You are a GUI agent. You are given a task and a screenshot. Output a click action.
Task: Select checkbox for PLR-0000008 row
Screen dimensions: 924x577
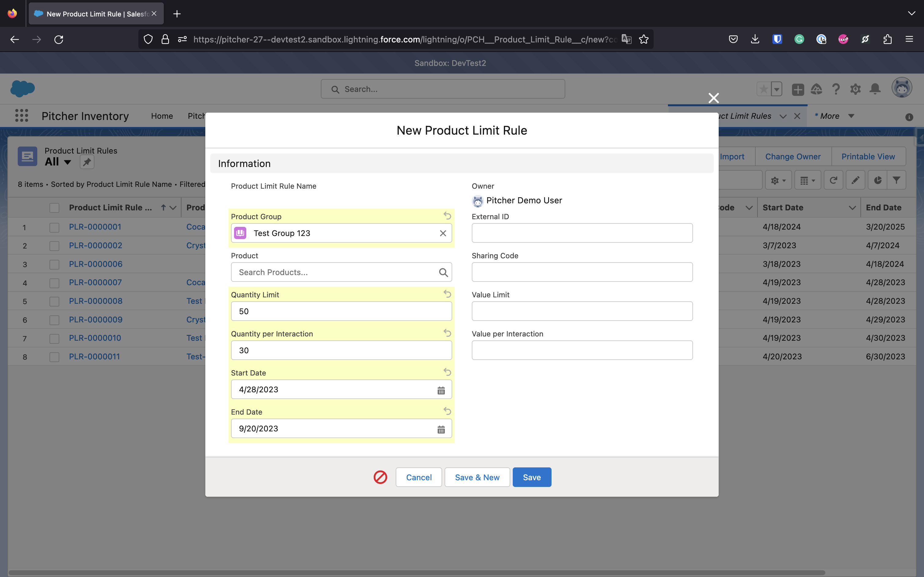tap(54, 302)
